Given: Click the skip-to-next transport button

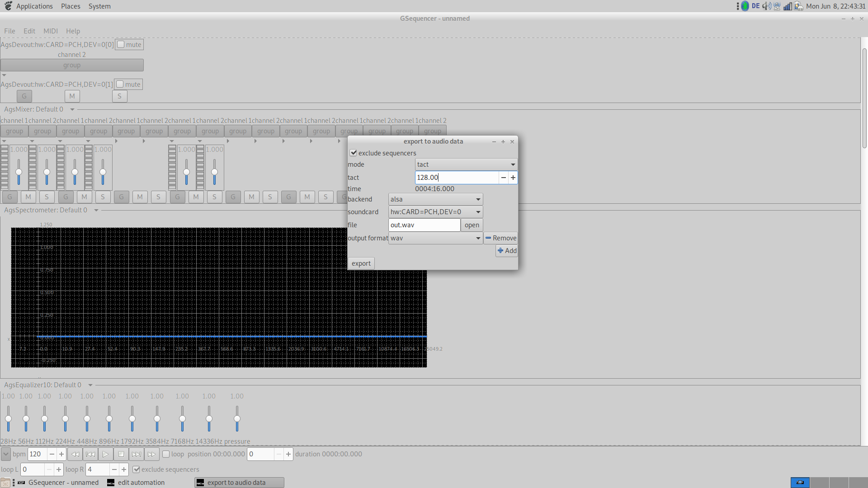Looking at the screenshot, I should click(x=136, y=454).
